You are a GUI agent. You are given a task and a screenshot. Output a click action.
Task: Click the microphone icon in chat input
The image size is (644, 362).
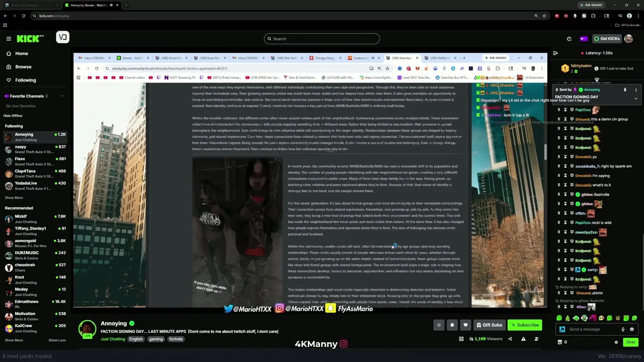tap(623, 329)
